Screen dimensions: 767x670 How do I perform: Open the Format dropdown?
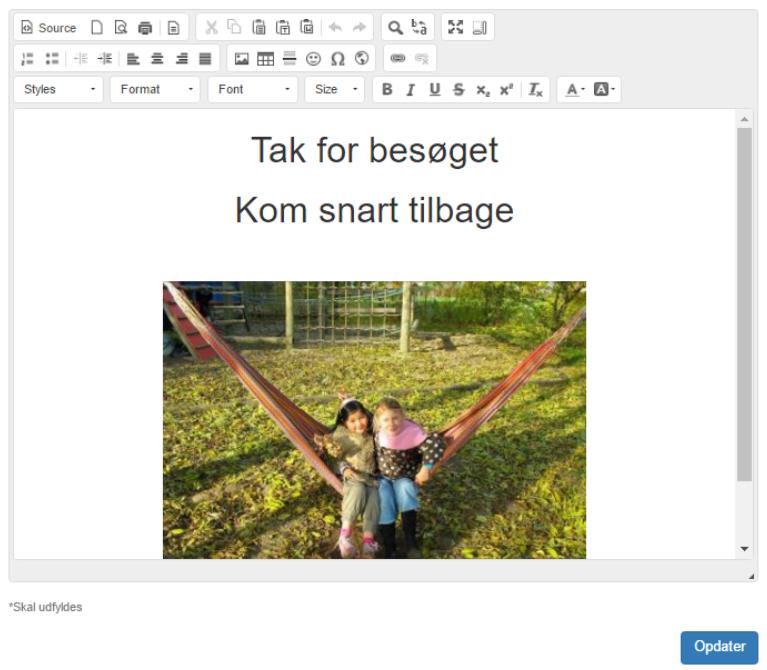(x=155, y=89)
